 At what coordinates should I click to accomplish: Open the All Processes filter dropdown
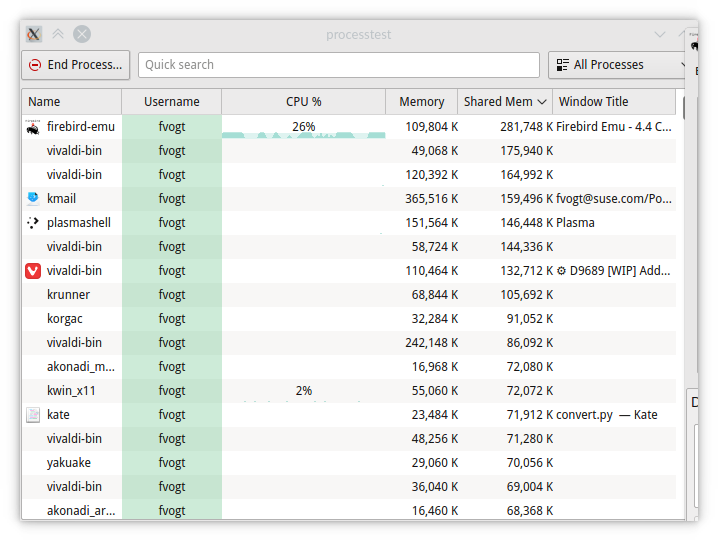click(619, 65)
